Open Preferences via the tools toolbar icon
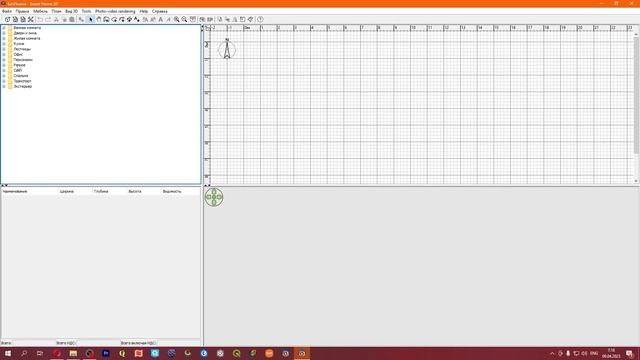The height and width of the screenshot is (360, 640). pyautogui.click(x=31, y=19)
